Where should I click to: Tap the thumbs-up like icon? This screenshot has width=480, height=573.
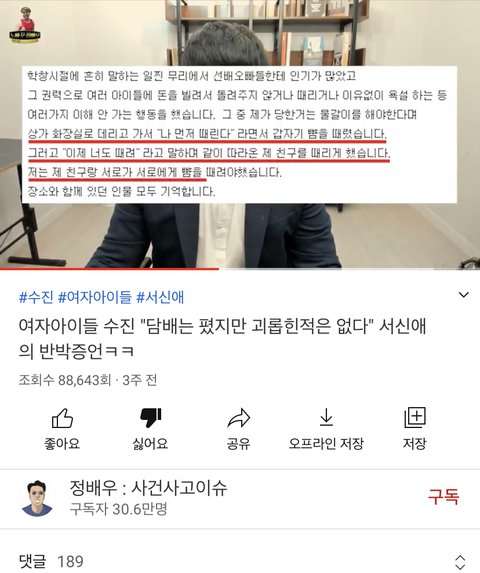click(62, 418)
